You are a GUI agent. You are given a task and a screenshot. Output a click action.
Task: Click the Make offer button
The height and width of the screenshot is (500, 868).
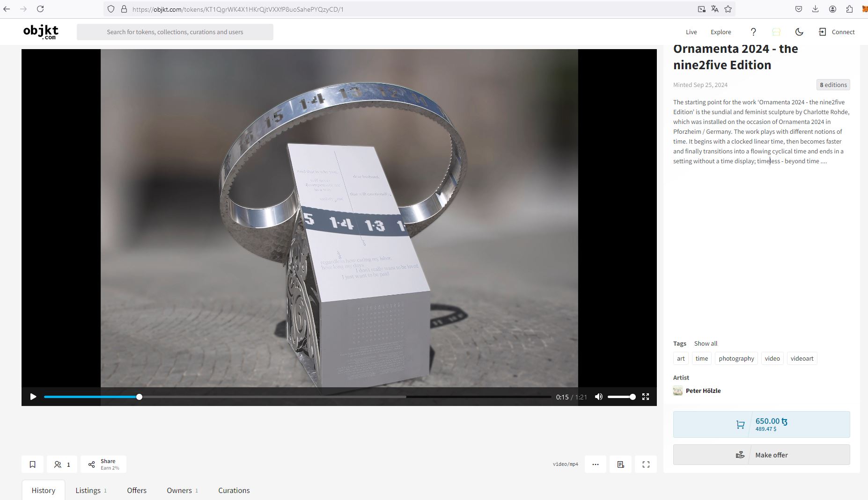[761, 455]
